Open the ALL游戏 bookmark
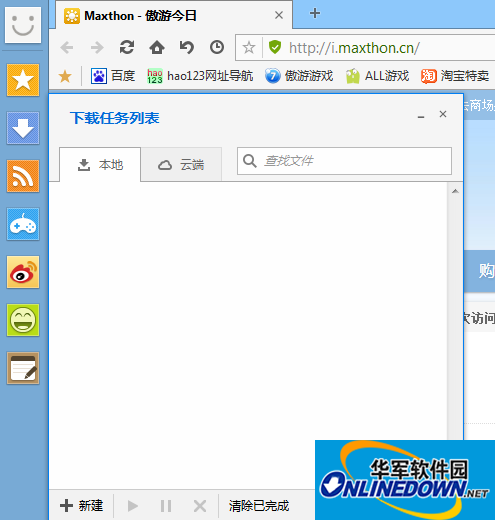This screenshot has width=495, height=520. 377,76
